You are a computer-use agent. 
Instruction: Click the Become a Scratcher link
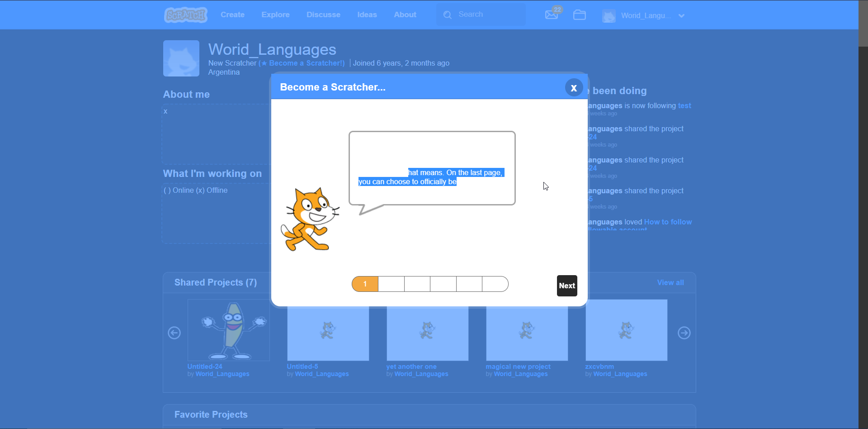pyautogui.click(x=302, y=63)
